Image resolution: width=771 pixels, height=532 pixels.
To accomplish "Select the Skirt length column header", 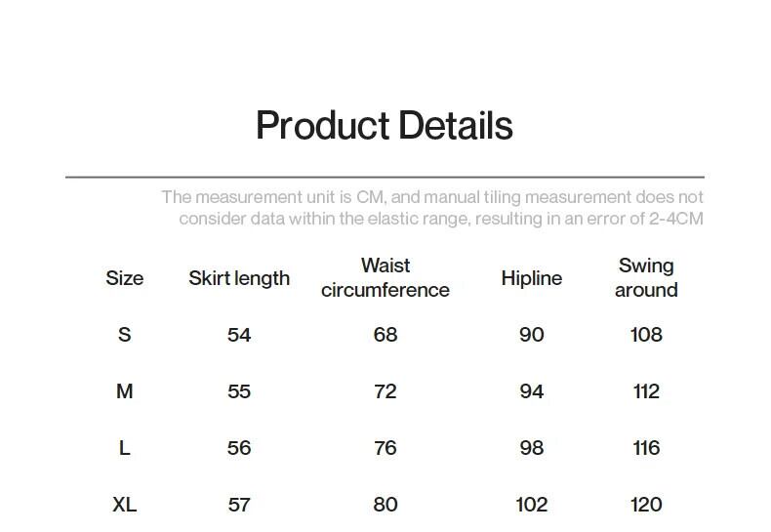I will coord(239,278).
